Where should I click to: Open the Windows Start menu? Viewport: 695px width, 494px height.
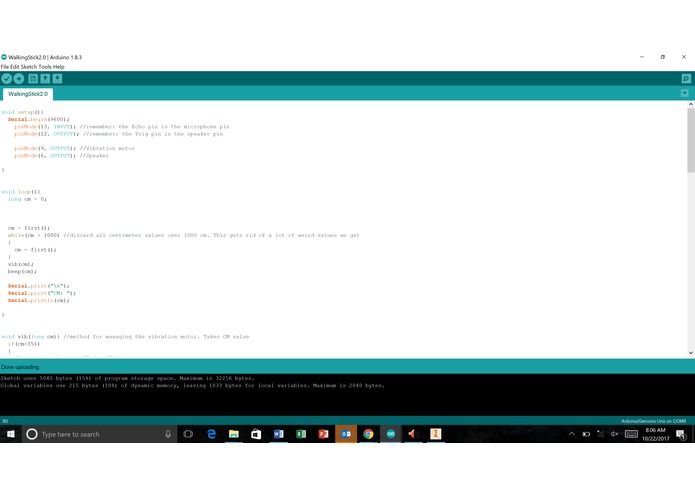click(x=10, y=434)
